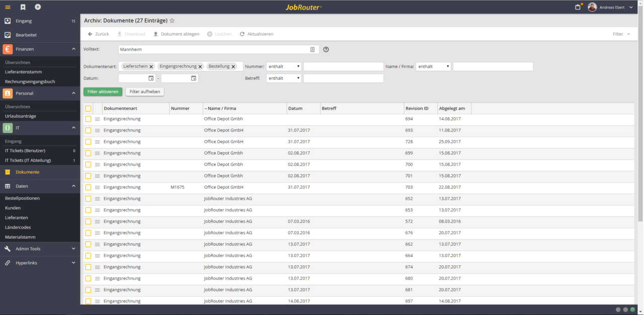Refresh list with Aktualisieren
644x315 pixels.
(x=257, y=34)
